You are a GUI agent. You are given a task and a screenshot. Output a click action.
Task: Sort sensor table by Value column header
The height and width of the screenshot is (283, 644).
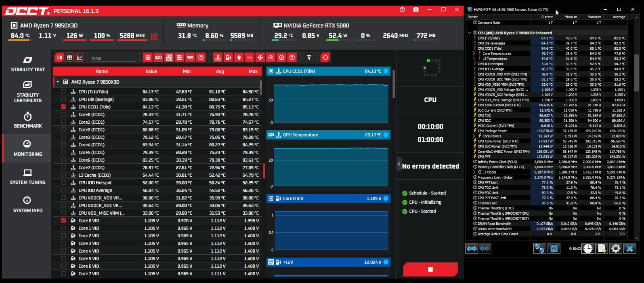[151, 72]
